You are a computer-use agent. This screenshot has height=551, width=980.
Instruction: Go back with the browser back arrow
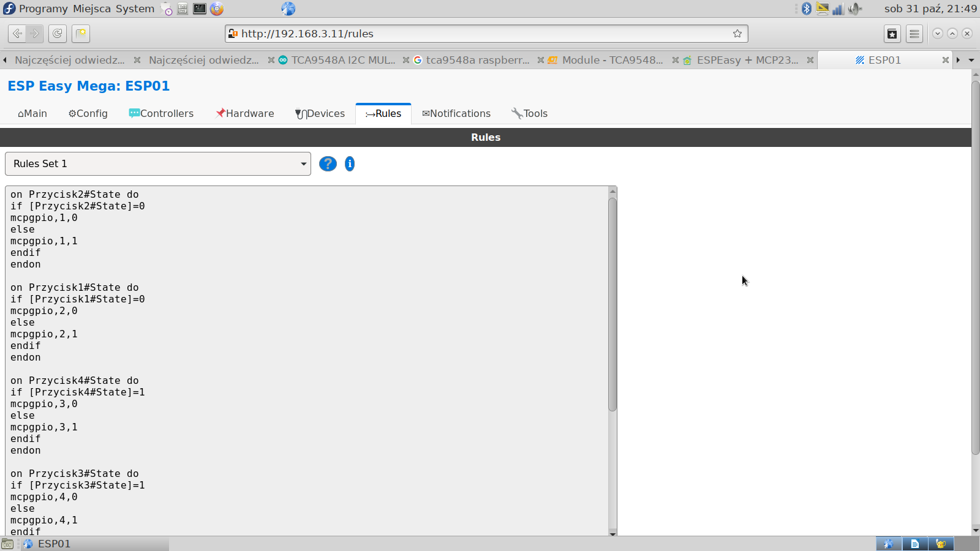17,34
